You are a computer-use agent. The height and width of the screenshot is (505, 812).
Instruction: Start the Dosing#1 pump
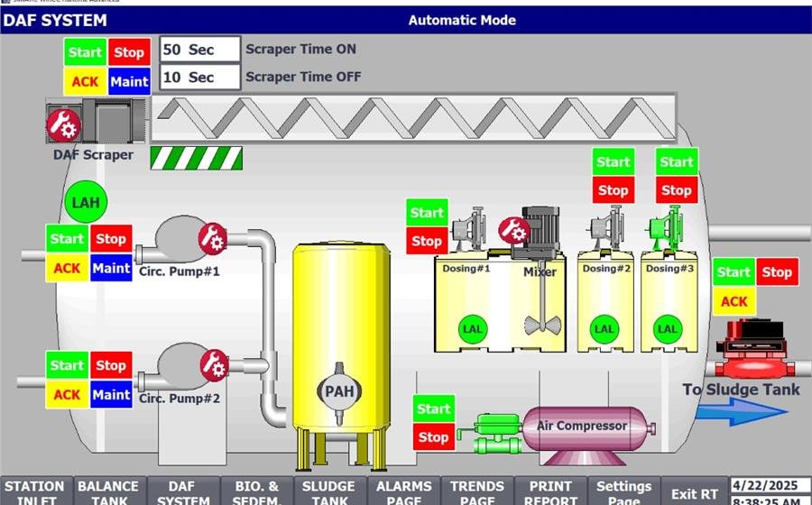click(x=427, y=213)
